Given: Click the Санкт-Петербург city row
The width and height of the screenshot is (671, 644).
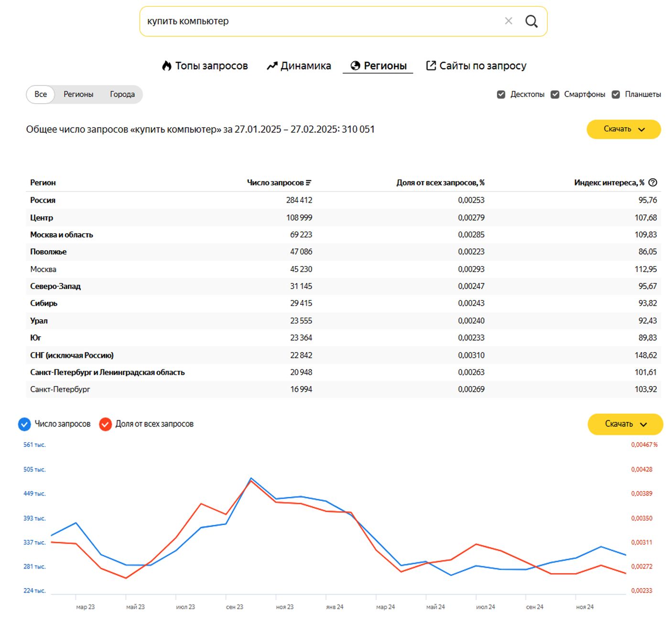Looking at the screenshot, I should [x=60, y=389].
